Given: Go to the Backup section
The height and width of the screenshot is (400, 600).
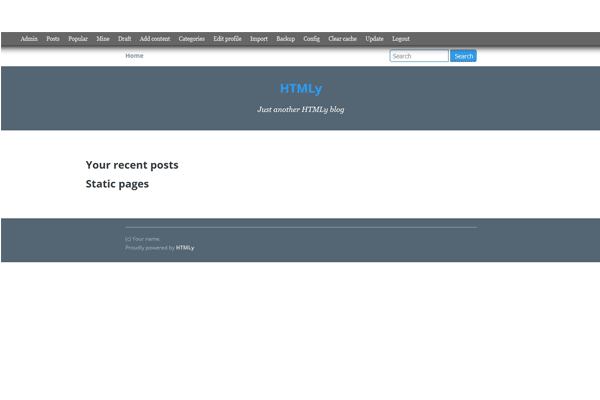Looking at the screenshot, I should (286, 39).
